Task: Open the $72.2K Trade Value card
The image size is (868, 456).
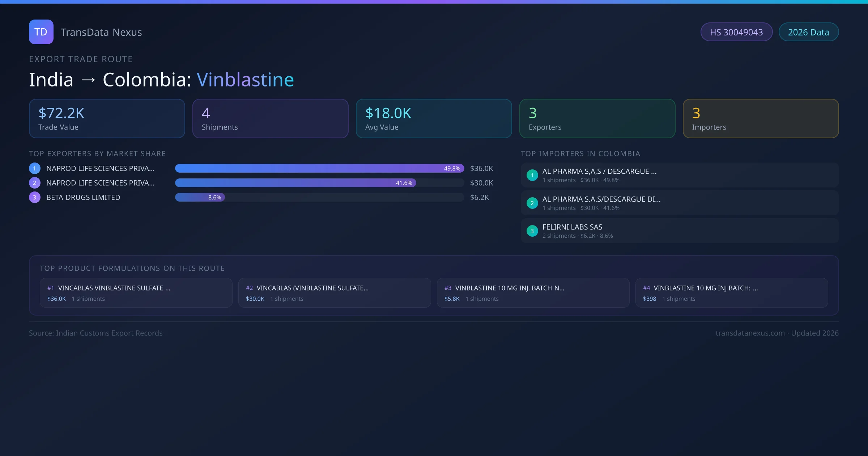Action: tap(107, 119)
